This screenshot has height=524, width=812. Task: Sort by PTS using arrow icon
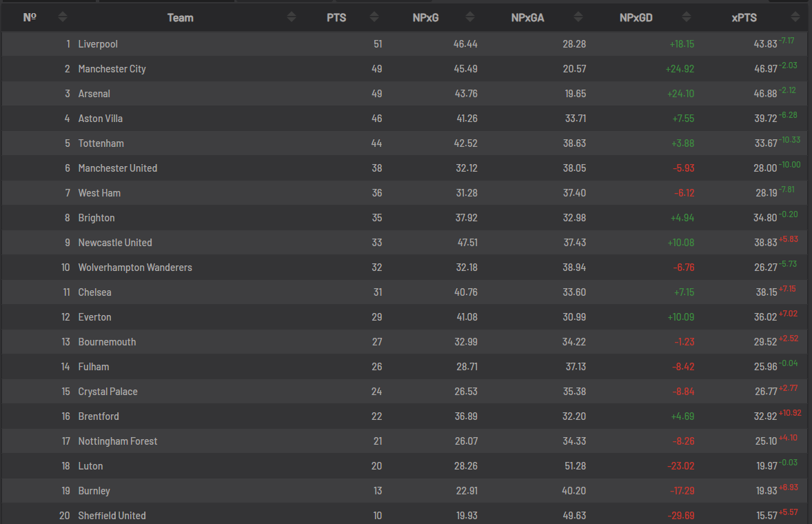(374, 17)
